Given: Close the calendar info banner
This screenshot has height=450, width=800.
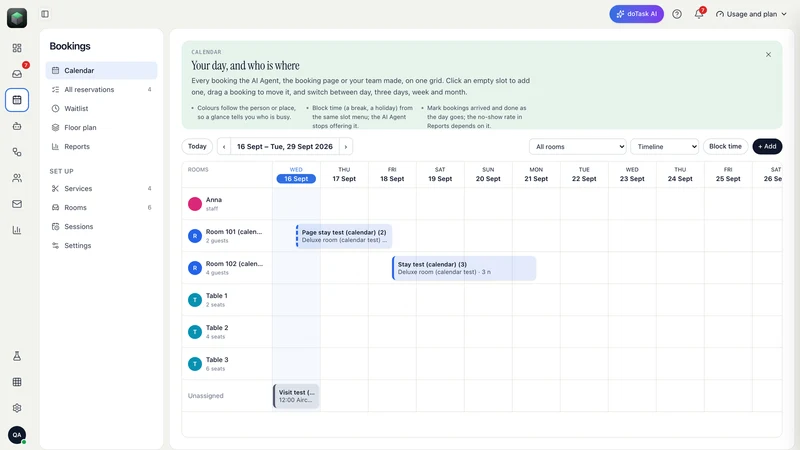Looking at the screenshot, I should (768, 55).
